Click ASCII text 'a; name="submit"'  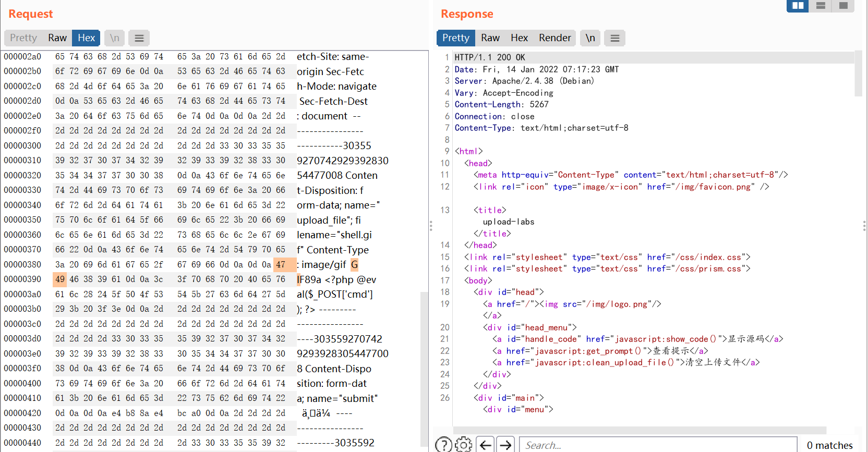click(x=337, y=398)
